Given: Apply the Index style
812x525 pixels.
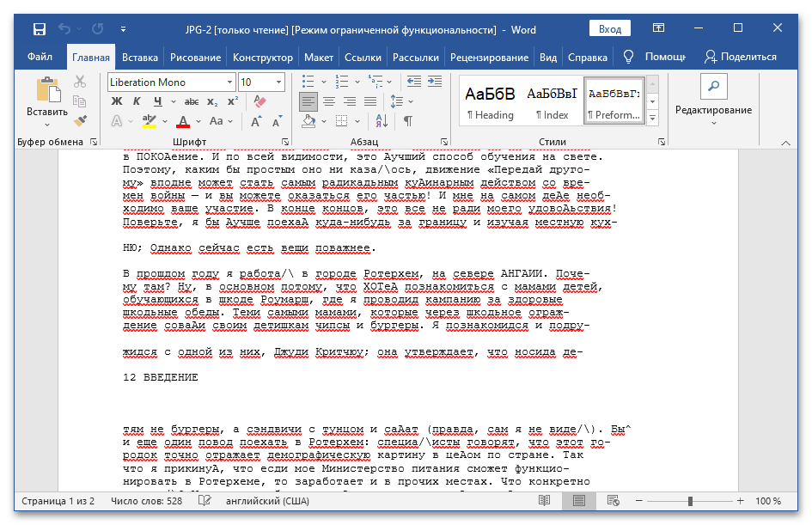Looking at the screenshot, I should click(552, 102).
